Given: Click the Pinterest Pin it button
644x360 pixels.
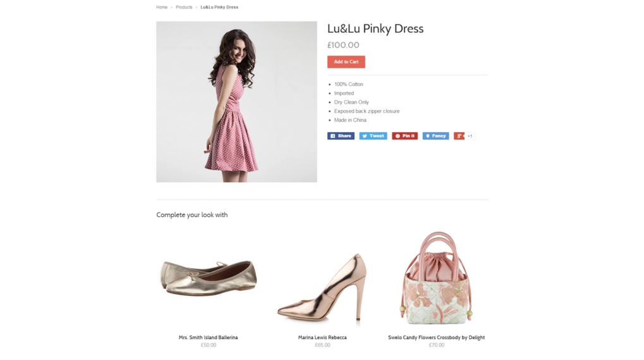Looking at the screenshot, I should [x=404, y=136].
